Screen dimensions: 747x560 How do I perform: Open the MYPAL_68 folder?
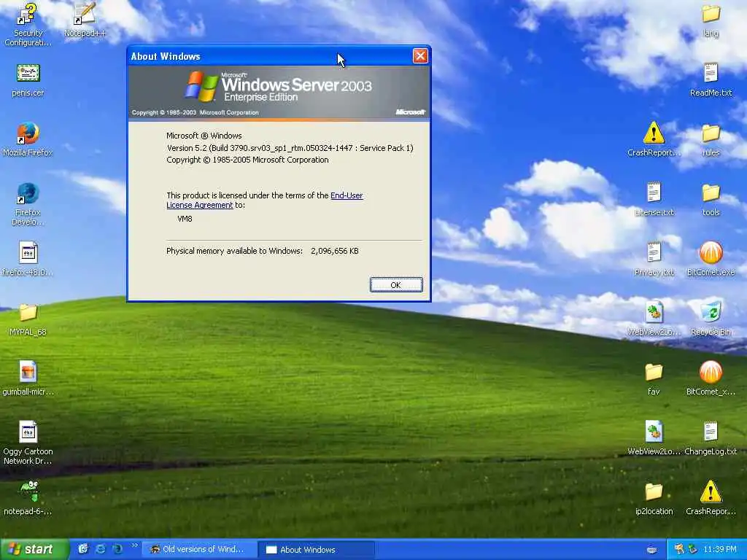pyautogui.click(x=28, y=319)
